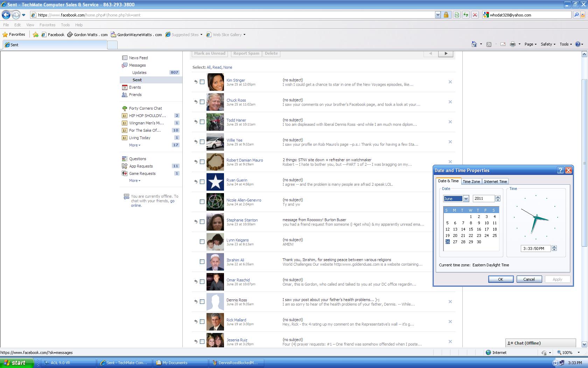The image size is (588, 368).
Task: Check the box for Robert Damian Mauro message
Action: [202, 162]
